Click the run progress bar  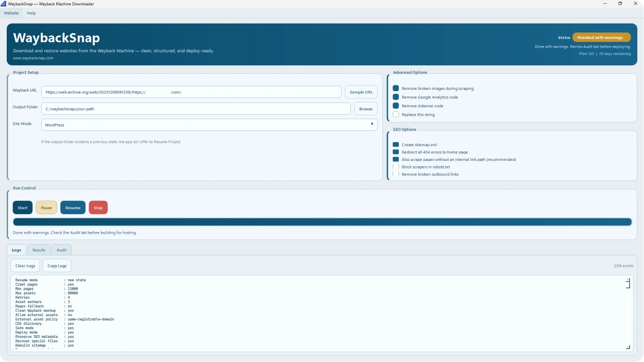click(322, 222)
